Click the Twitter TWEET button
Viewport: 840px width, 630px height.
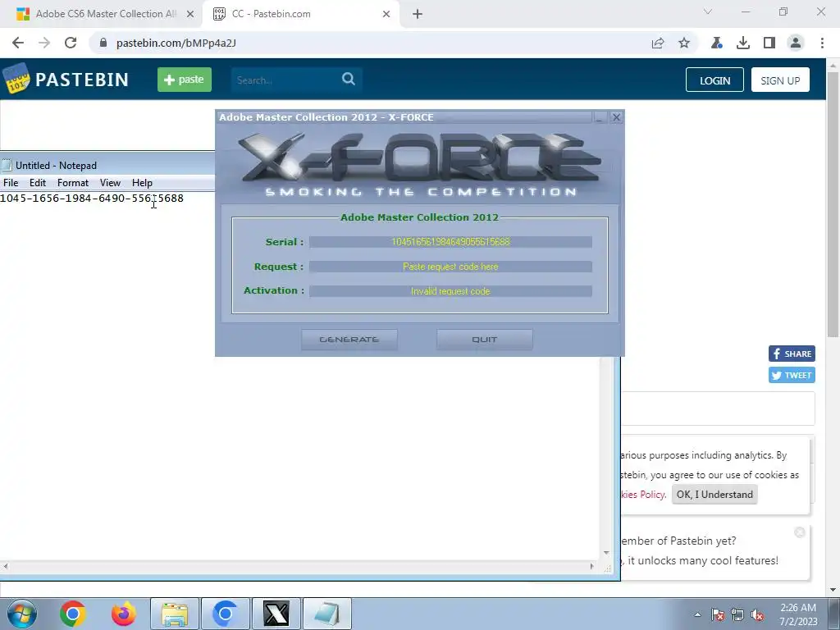pyautogui.click(x=792, y=375)
